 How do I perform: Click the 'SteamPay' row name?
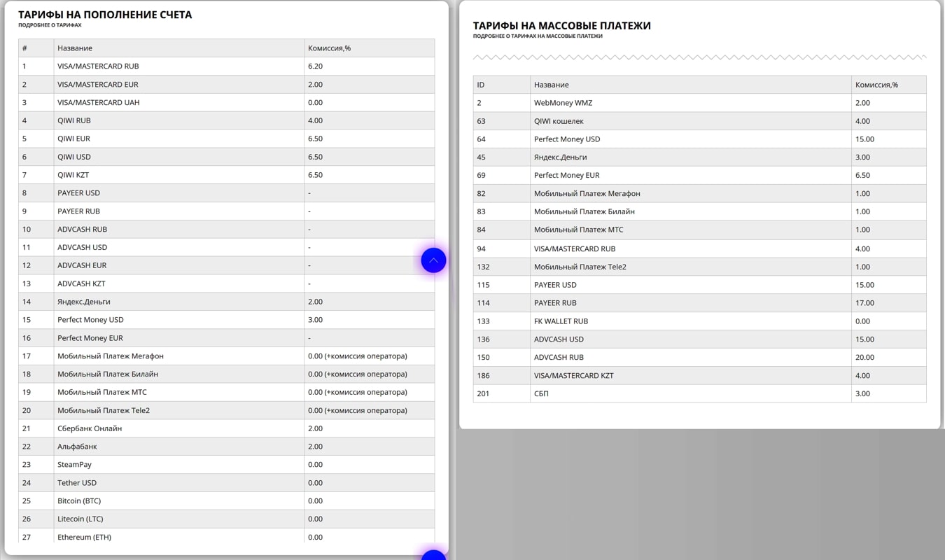pyautogui.click(x=74, y=465)
